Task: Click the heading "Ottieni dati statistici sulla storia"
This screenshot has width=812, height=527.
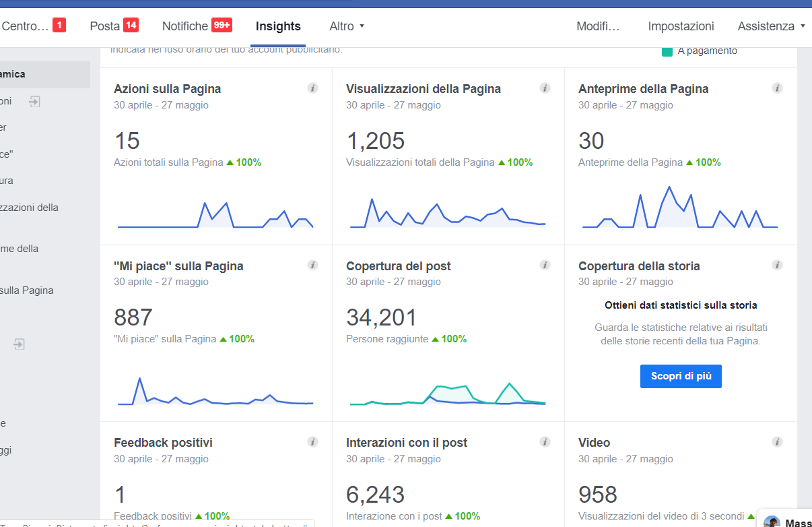Action: (x=681, y=305)
